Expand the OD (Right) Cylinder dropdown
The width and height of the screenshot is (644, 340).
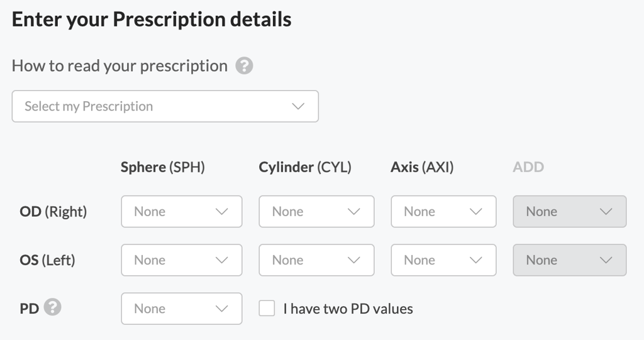click(x=316, y=212)
